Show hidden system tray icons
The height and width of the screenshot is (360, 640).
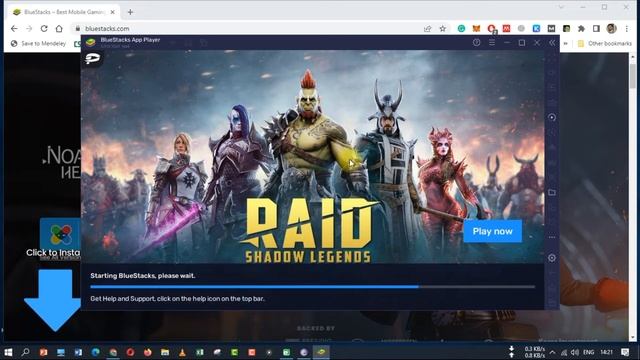[x=552, y=352]
